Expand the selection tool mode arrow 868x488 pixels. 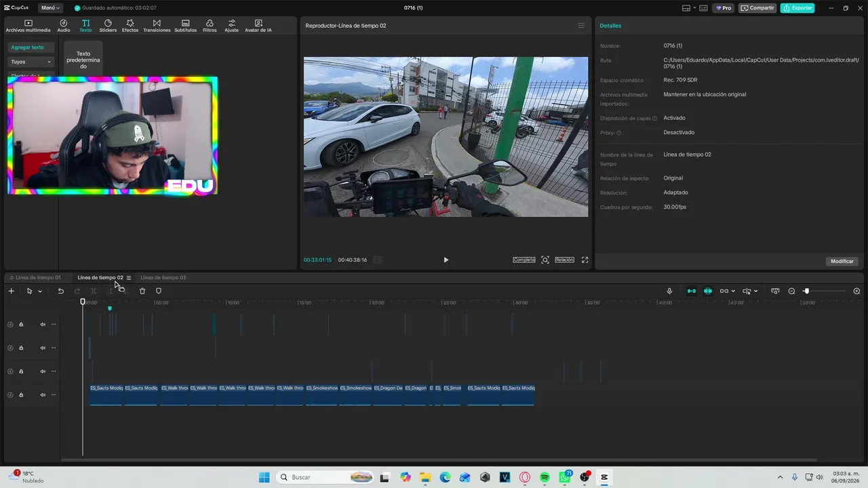pos(40,291)
